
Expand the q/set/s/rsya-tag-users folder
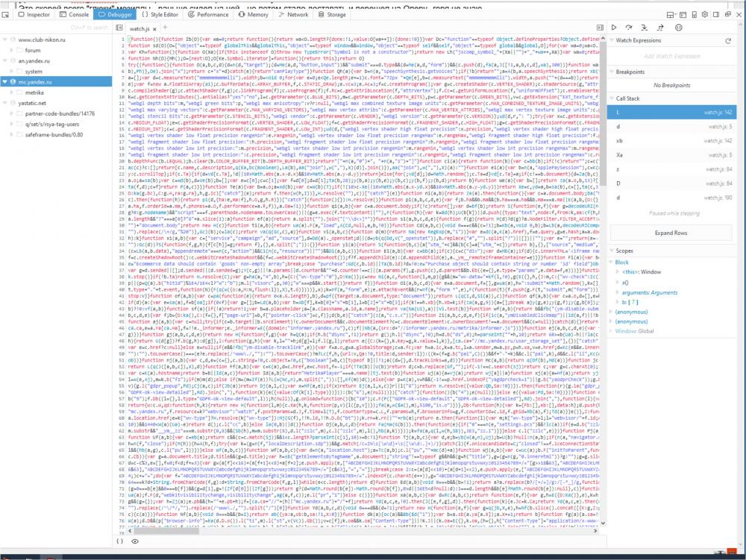(x=11, y=124)
